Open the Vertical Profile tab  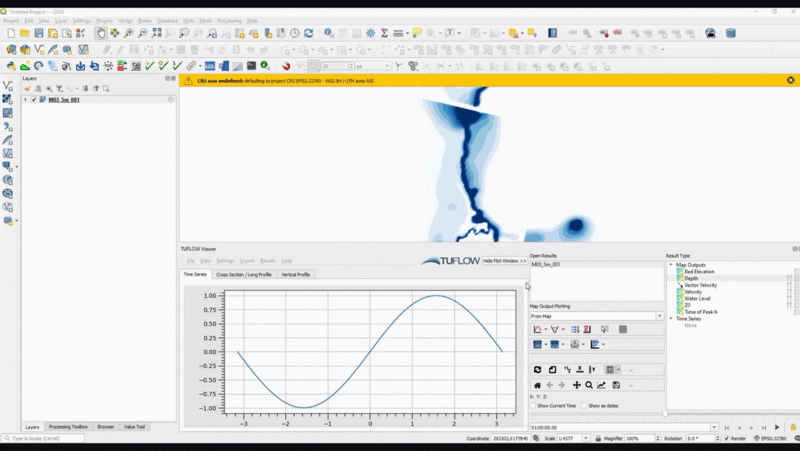coord(295,274)
